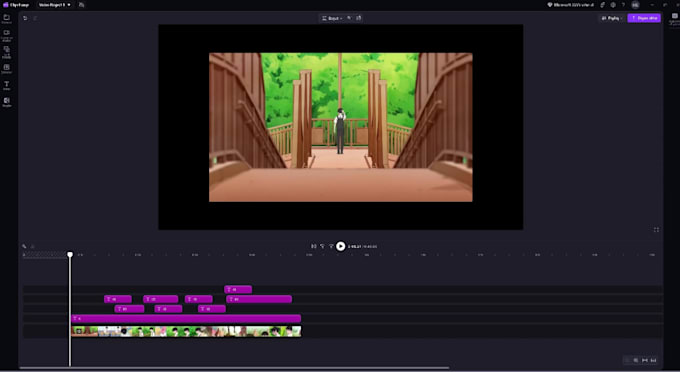Click the playhead handle on timeline ruler

(x=70, y=255)
